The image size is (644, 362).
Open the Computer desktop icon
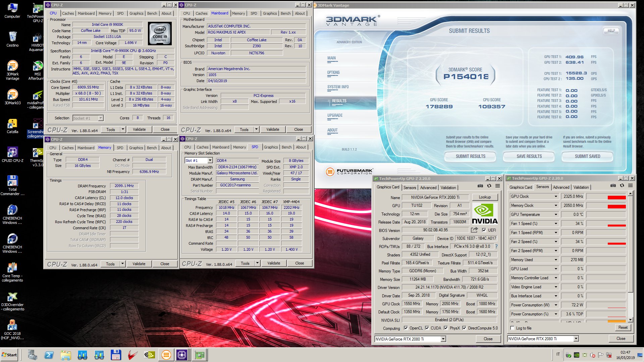coord(12,11)
